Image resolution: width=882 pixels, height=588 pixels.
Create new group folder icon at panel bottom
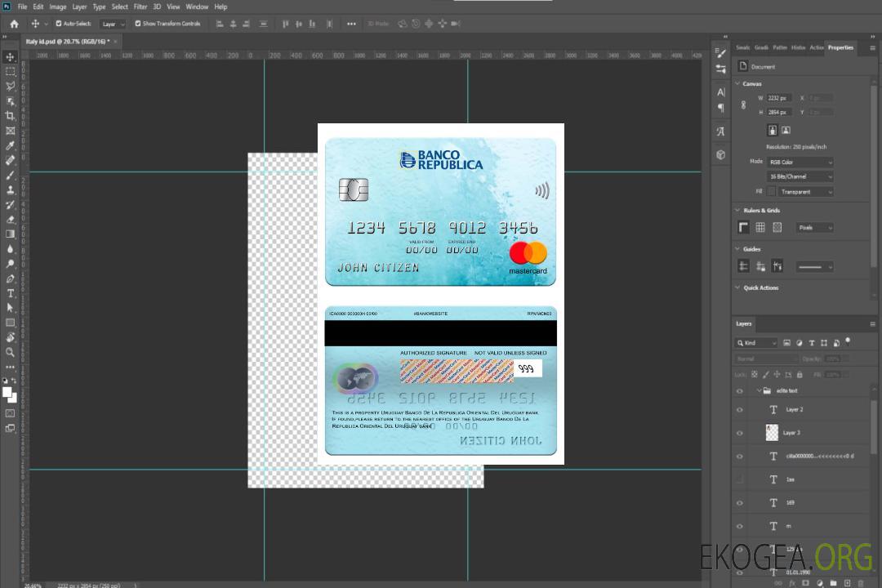coord(833,583)
